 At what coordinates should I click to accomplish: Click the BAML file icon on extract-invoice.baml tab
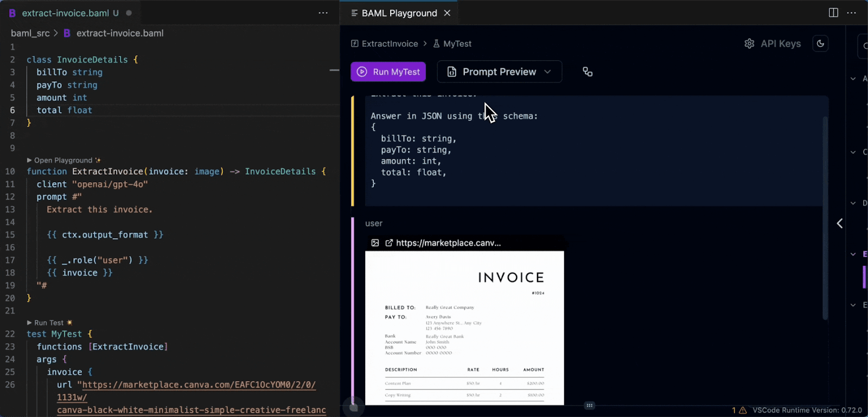tap(12, 13)
